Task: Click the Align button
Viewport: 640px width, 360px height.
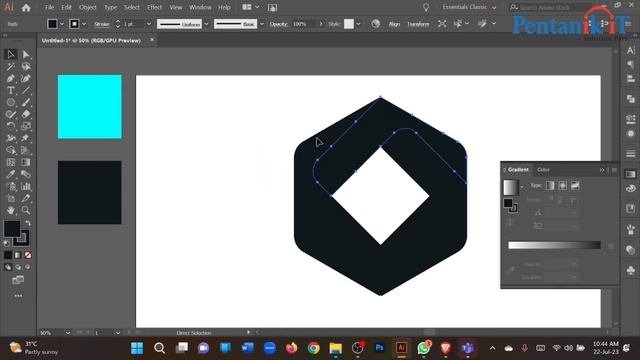Action: coord(394,24)
